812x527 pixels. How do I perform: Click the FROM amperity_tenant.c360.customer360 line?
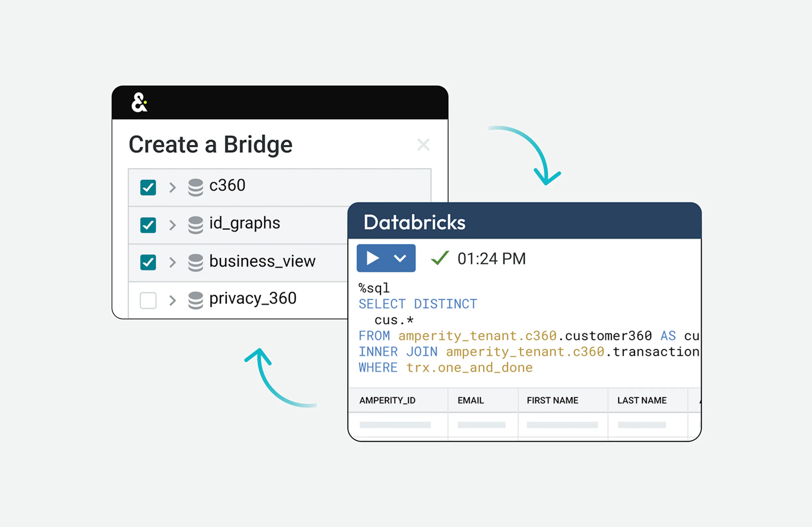click(x=529, y=336)
